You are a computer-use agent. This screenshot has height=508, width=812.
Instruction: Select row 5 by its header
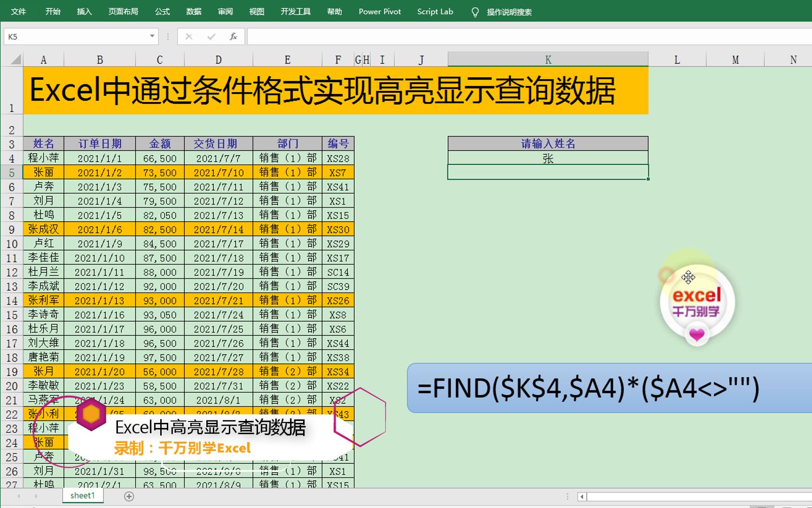[x=11, y=172]
